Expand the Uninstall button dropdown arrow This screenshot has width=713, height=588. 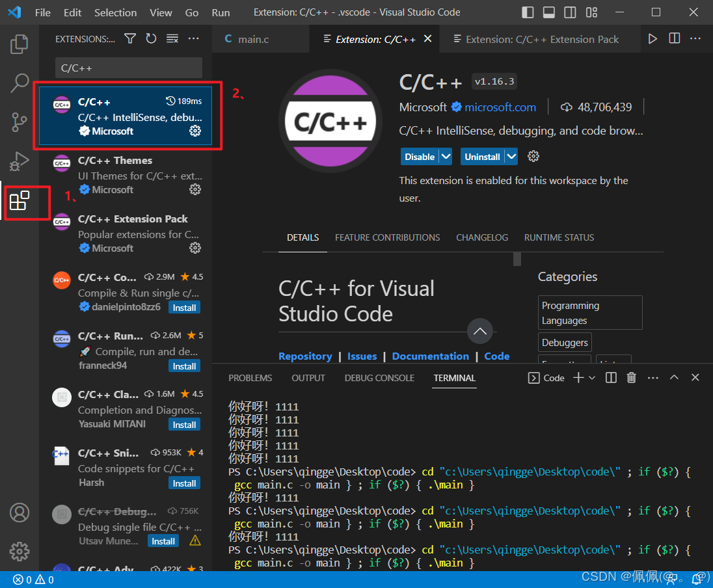[x=511, y=157]
